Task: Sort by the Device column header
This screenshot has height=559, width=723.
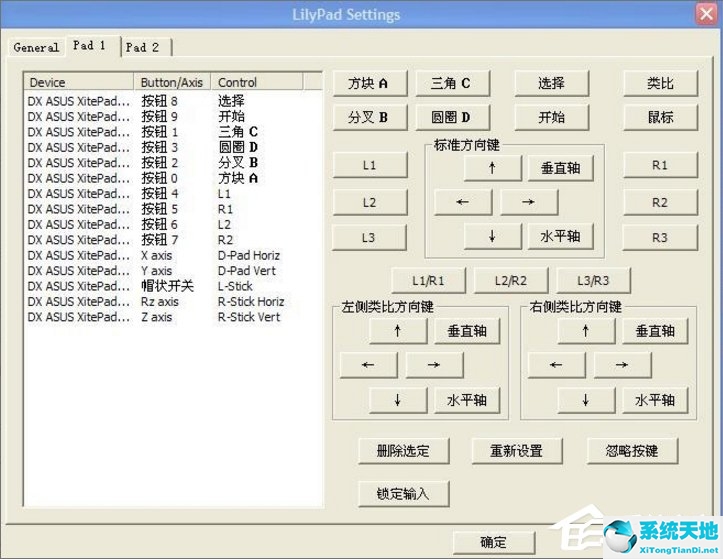Action: coord(79,82)
